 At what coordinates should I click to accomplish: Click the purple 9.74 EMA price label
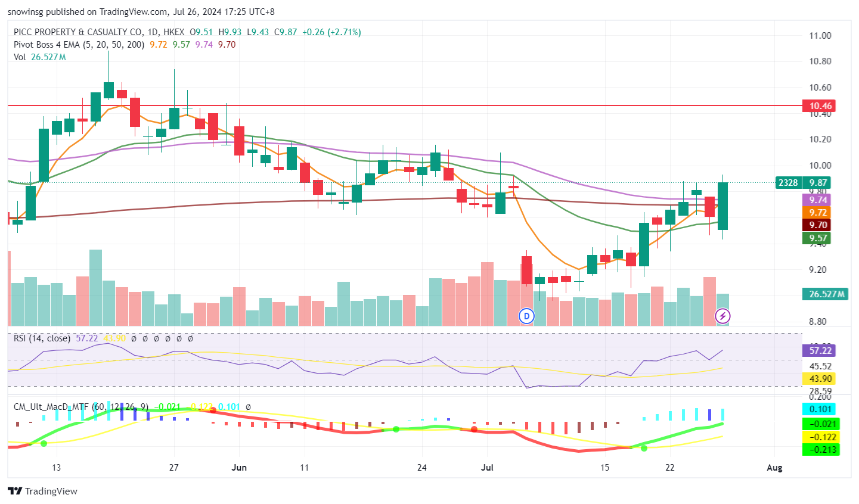[x=818, y=200]
